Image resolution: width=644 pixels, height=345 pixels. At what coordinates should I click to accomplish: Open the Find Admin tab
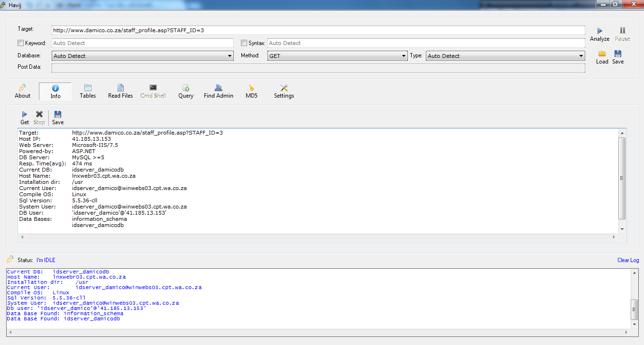click(x=219, y=91)
